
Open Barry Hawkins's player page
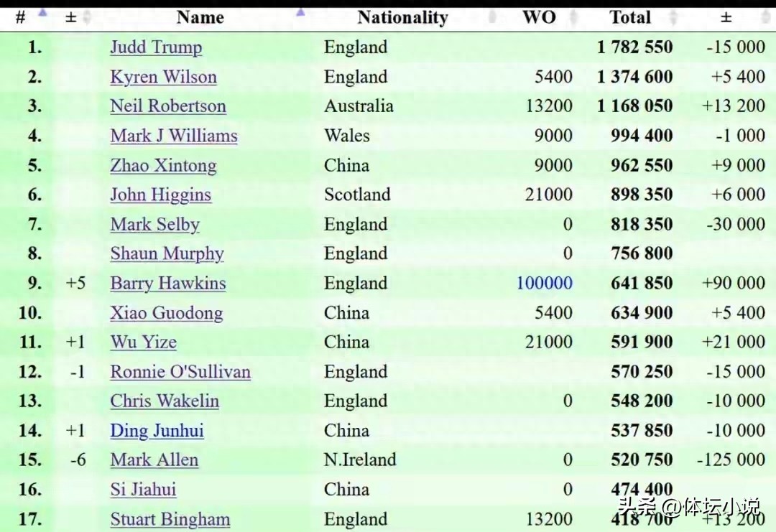tap(167, 284)
